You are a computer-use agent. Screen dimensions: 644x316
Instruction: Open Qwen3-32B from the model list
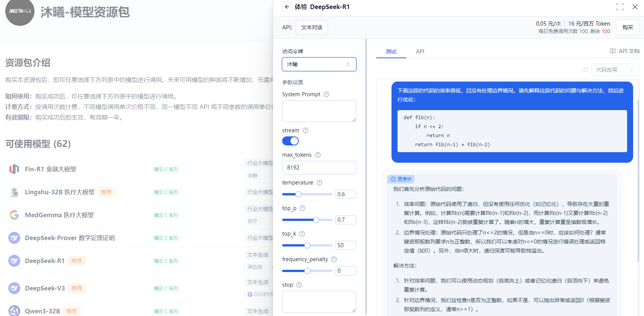tap(42, 311)
